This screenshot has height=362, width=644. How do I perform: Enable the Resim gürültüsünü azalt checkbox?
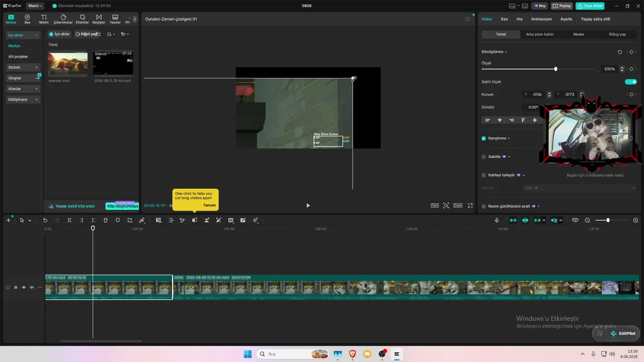point(484,206)
